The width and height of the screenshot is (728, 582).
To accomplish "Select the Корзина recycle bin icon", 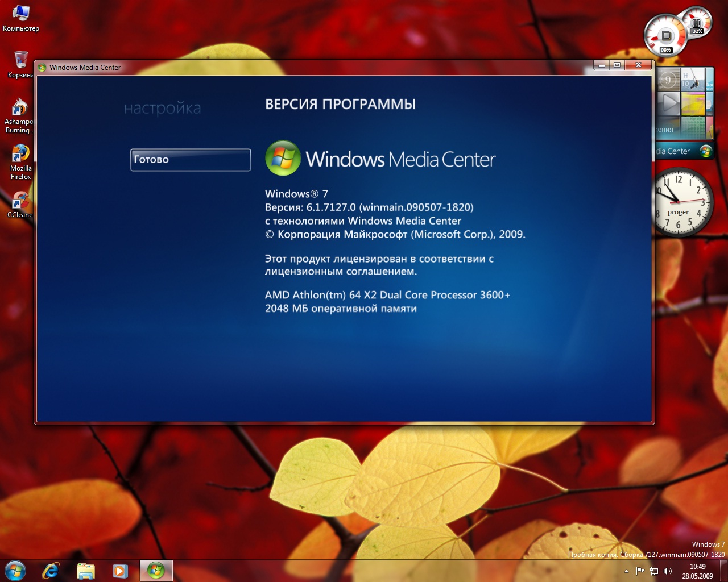I will tap(20, 64).
